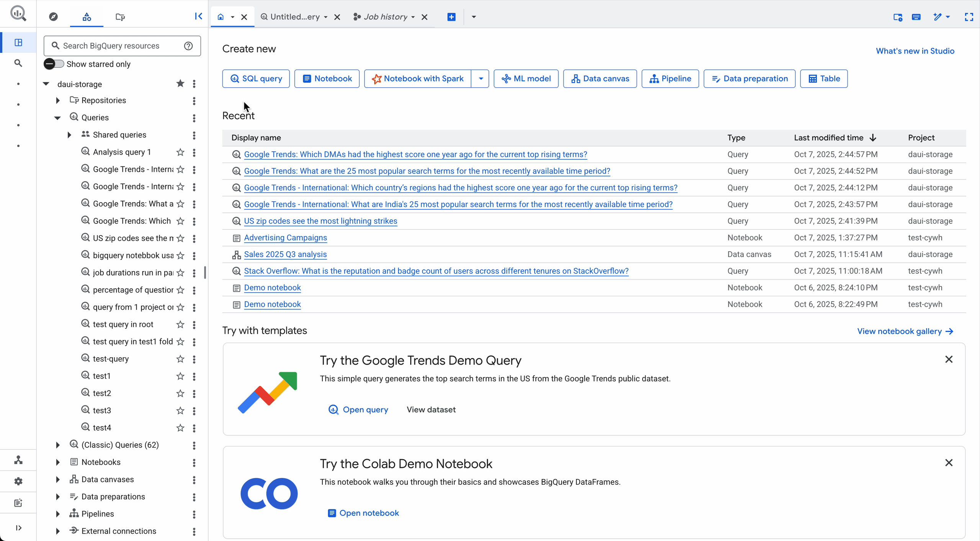This screenshot has height=541, width=980.
Task: Click the search help question mark icon
Action: pyautogui.click(x=188, y=46)
